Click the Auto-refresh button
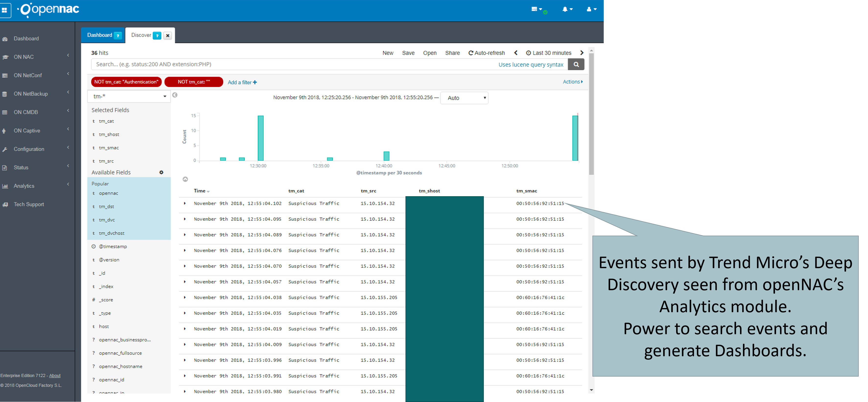The image size is (868, 402). (x=486, y=53)
